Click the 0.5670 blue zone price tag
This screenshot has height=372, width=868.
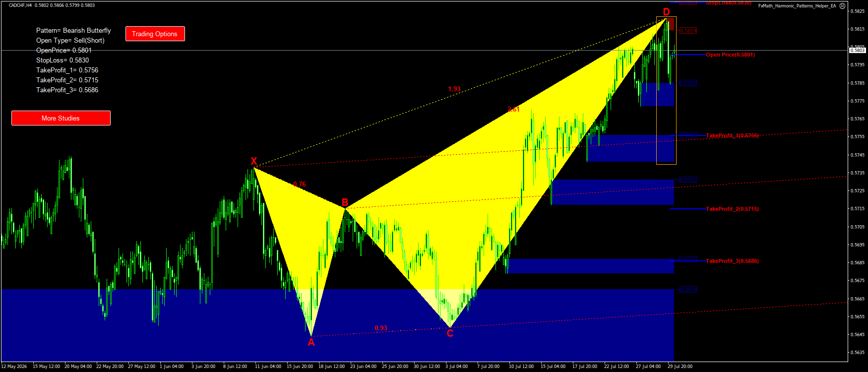(688, 290)
